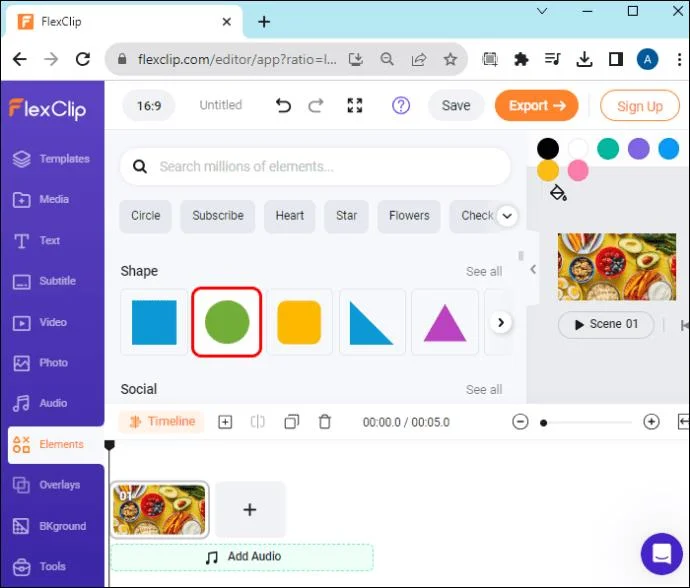Viewport: 690px width, 588px height.
Task: Add a new scene in timeline toolbar
Action: tap(225, 422)
